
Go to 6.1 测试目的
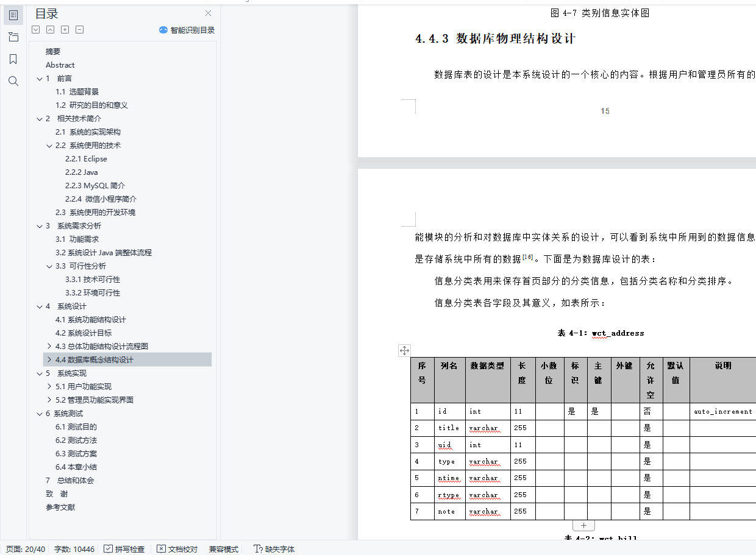[x=76, y=427]
